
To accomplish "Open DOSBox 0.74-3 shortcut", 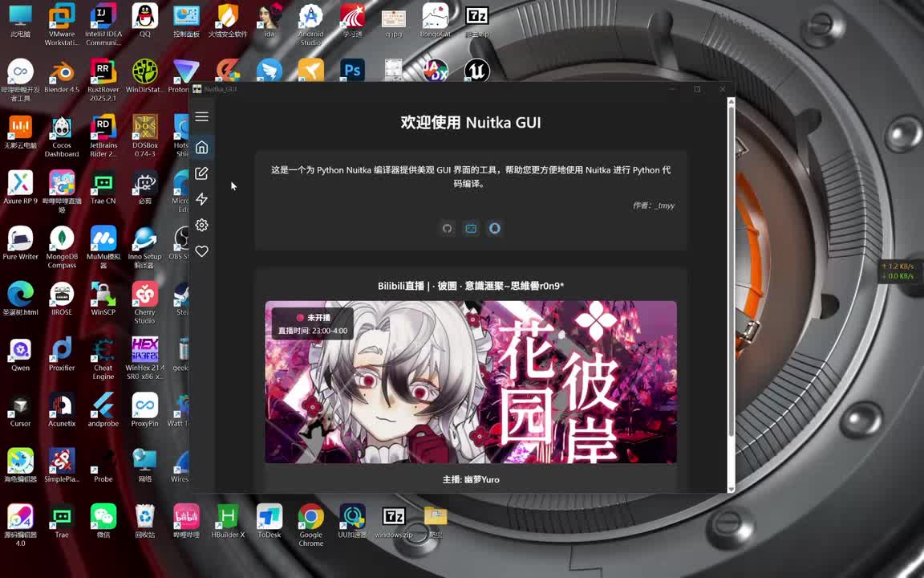I will (x=145, y=136).
